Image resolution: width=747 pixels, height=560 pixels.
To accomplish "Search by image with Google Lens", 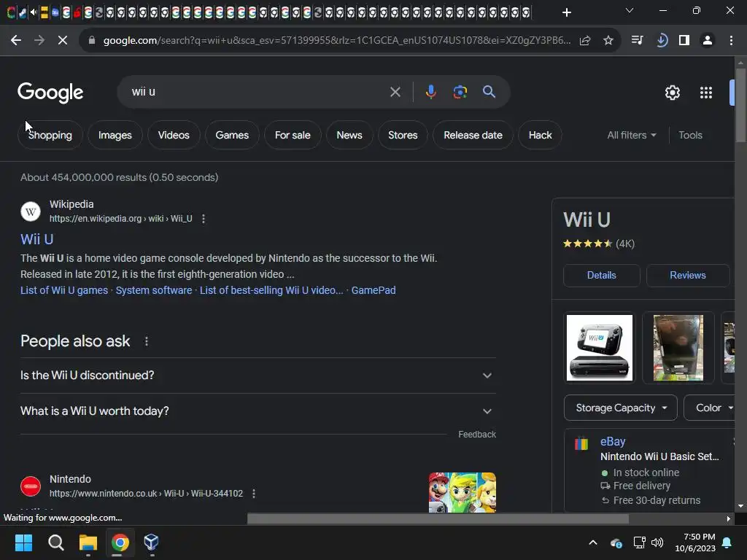I will (460, 92).
